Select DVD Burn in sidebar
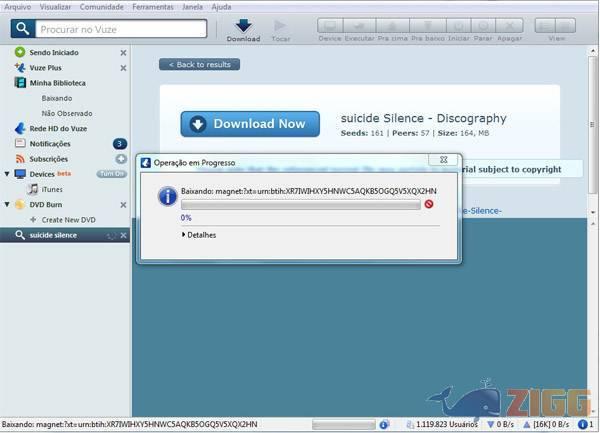This screenshot has width=600, height=433. [x=46, y=205]
